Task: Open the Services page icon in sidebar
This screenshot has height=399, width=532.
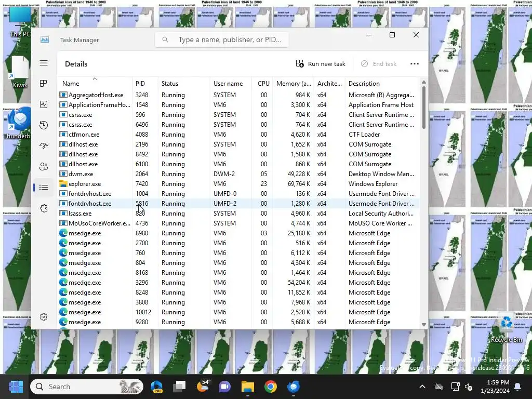Action: 44,208
